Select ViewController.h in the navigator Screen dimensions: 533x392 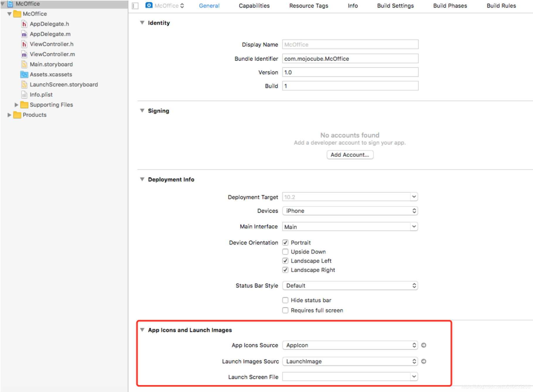tap(52, 44)
